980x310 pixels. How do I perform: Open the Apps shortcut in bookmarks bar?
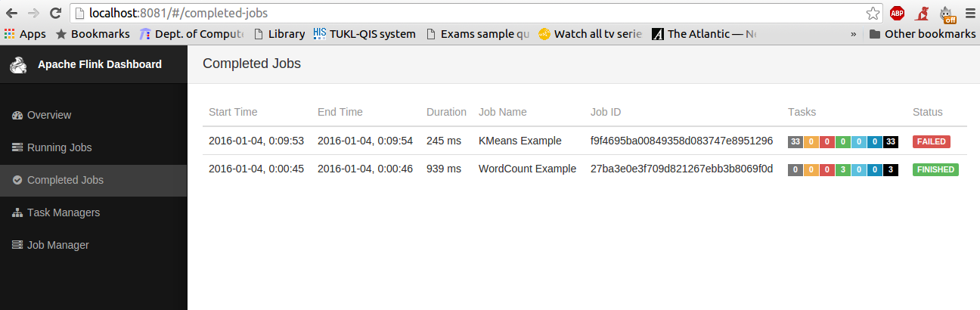click(25, 34)
